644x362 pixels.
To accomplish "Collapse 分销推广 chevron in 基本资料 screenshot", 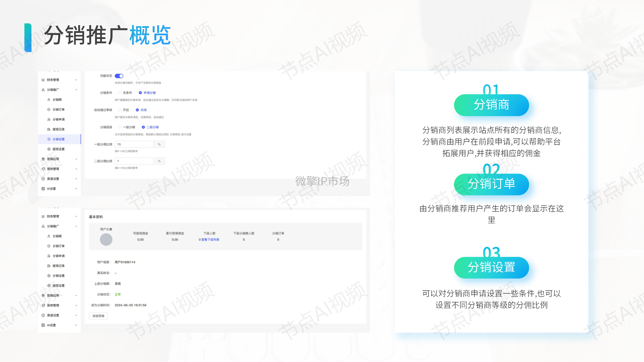I will click(76, 226).
